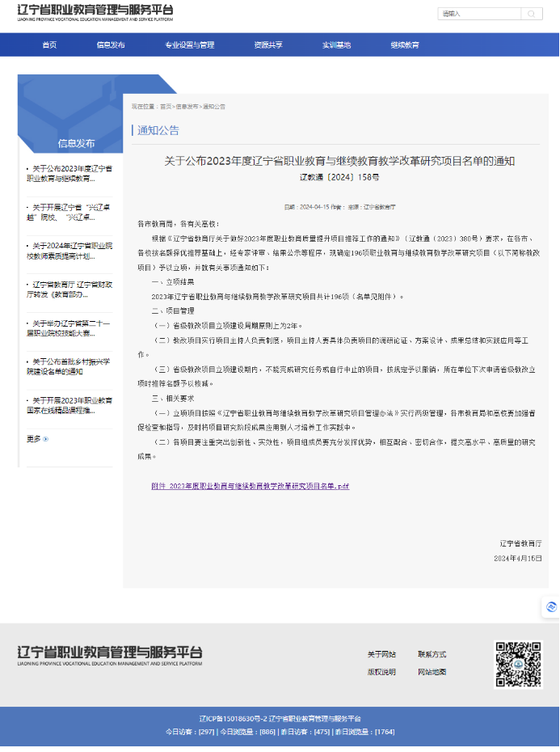The width and height of the screenshot is (560, 752).
Task: Open sidebar item 关于公布首批乡村振兴学院建设名单的通知
Action: (69, 366)
